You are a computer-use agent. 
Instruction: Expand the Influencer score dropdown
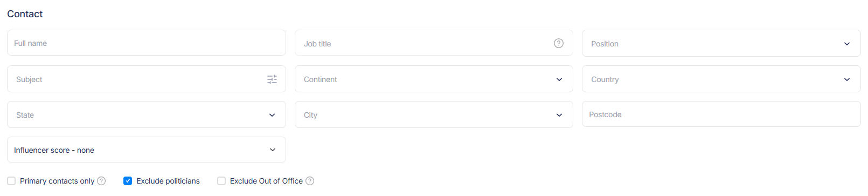[x=147, y=150]
